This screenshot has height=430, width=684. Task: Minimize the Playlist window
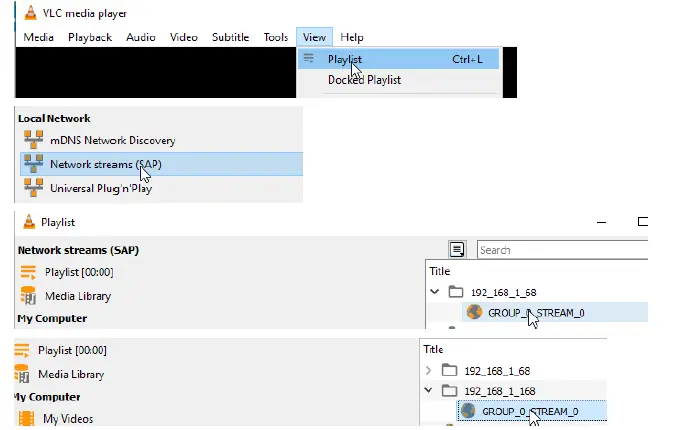pos(602,222)
